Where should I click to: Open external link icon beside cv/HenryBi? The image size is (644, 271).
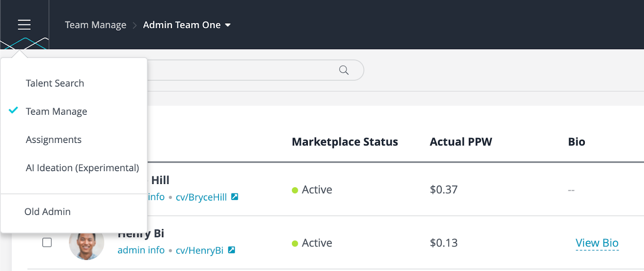click(231, 250)
